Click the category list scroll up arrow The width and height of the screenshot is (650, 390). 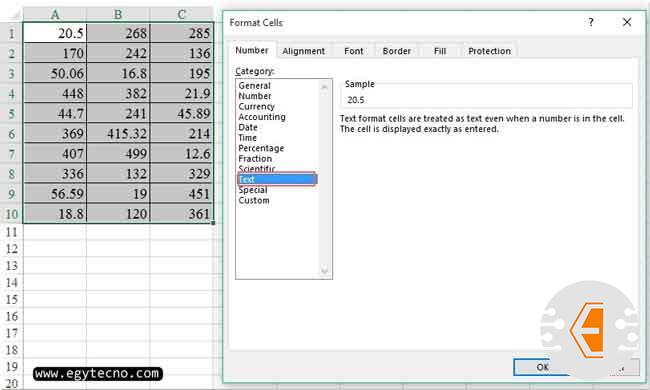tap(324, 87)
